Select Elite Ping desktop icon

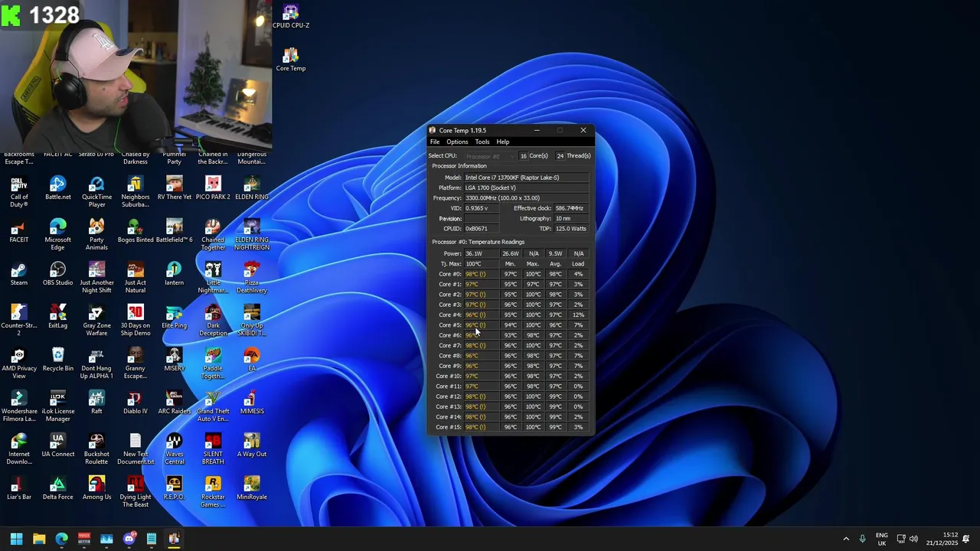175,317
